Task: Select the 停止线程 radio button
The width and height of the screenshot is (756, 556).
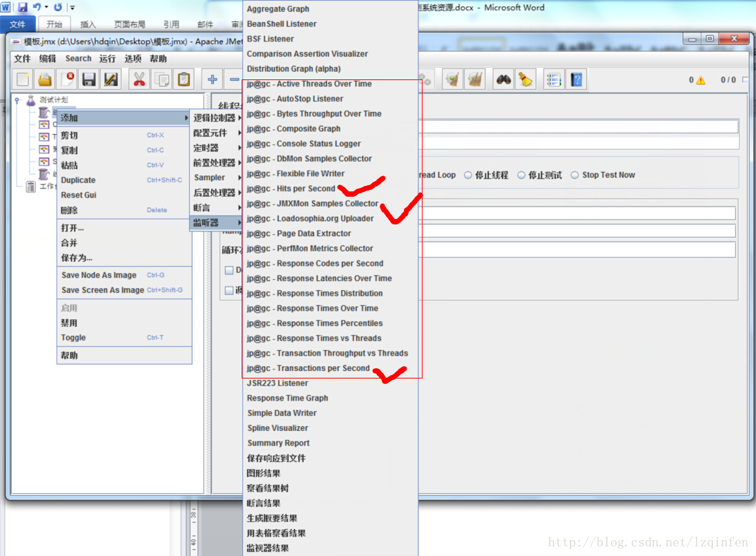Action: coord(467,175)
